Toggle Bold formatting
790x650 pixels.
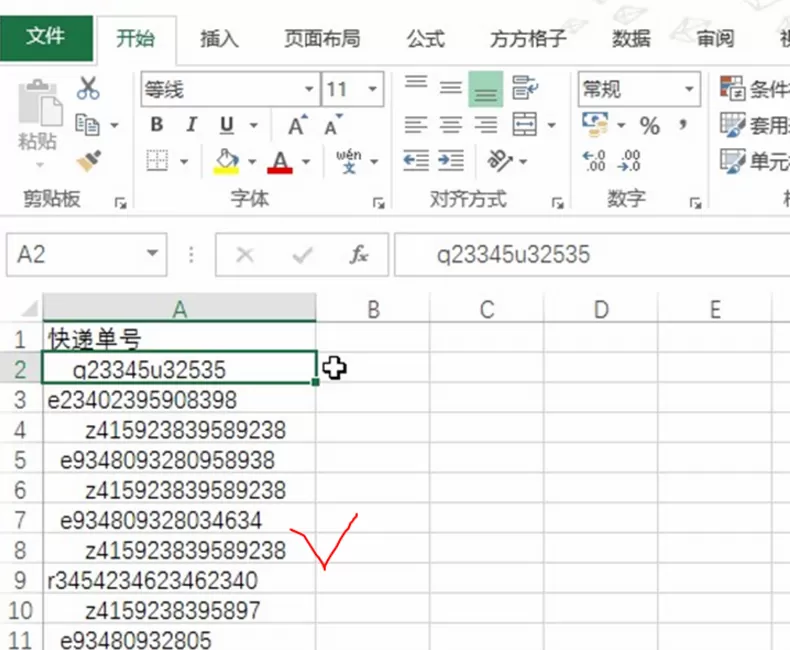tap(157, 124)
